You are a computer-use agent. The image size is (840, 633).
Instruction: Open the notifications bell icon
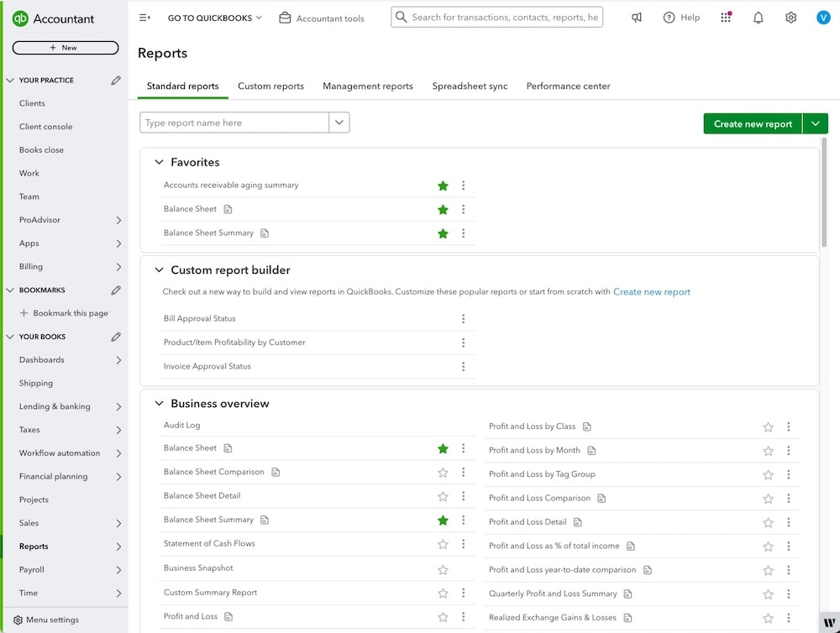(x=758, y=16)
